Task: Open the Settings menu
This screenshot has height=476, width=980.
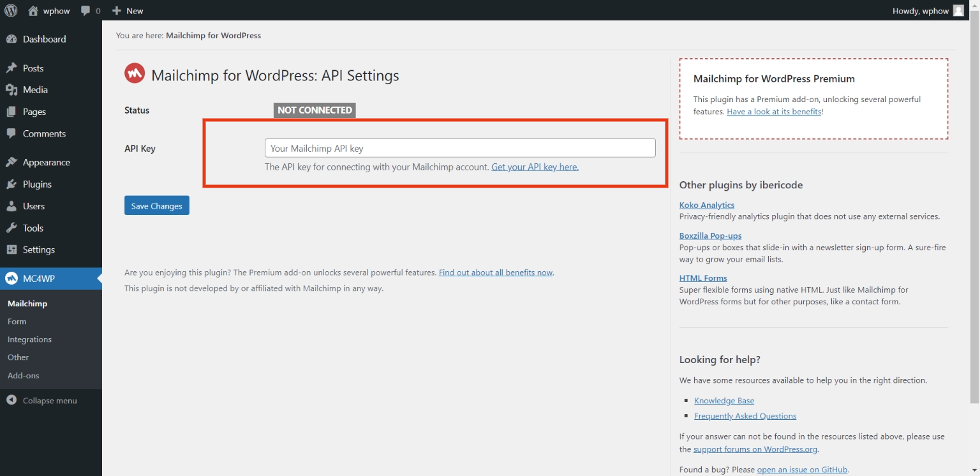Action: click(51, 249)
